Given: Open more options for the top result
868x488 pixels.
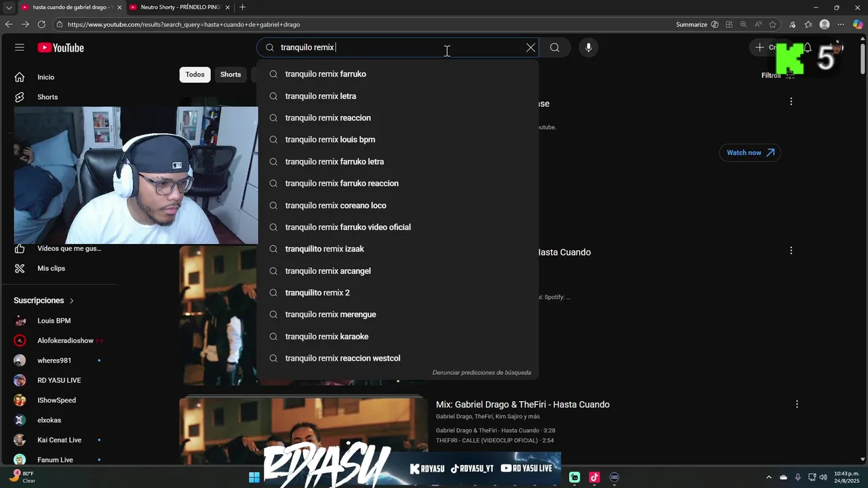Looking at the screenshot, I should (x=791, y=102).
